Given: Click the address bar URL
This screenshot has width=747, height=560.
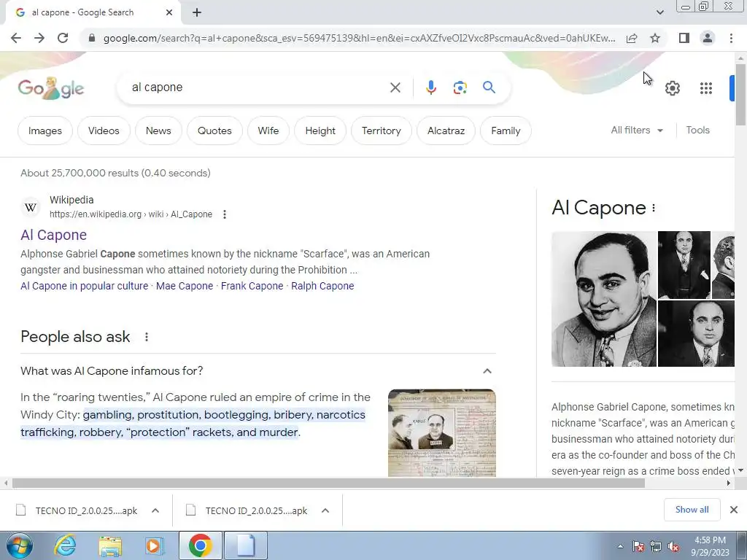Looking at the screenshot, I should (359, 38).
